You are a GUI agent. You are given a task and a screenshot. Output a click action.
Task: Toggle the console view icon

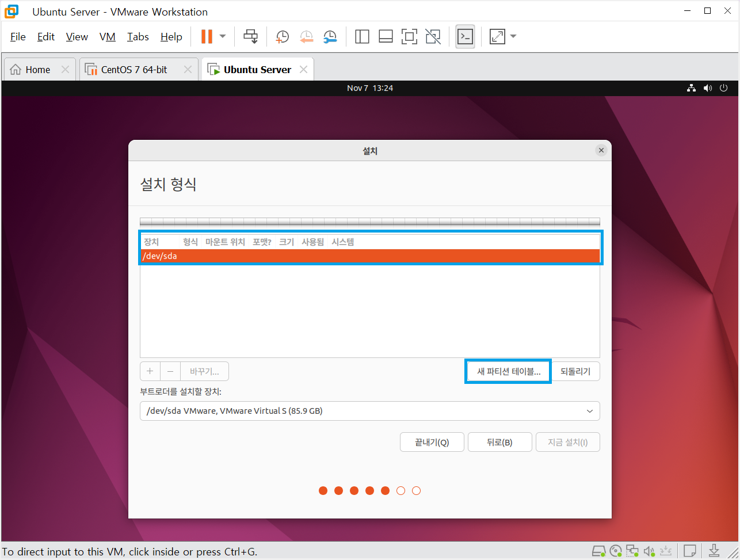pos(465,37)
